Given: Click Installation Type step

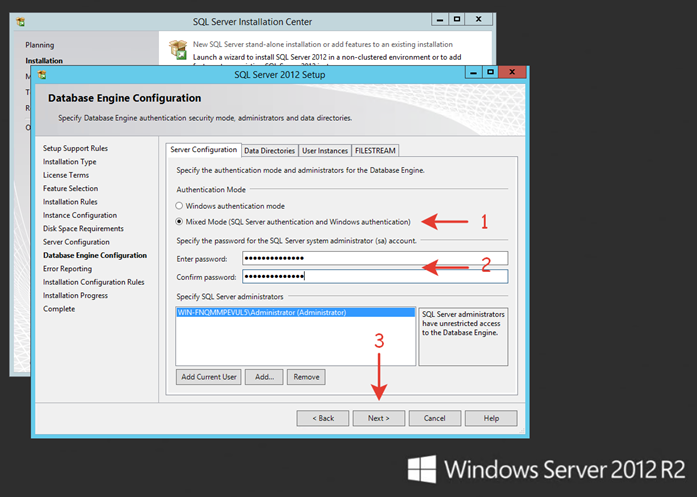Looking at the screenshot, I should tap(69, 161).
